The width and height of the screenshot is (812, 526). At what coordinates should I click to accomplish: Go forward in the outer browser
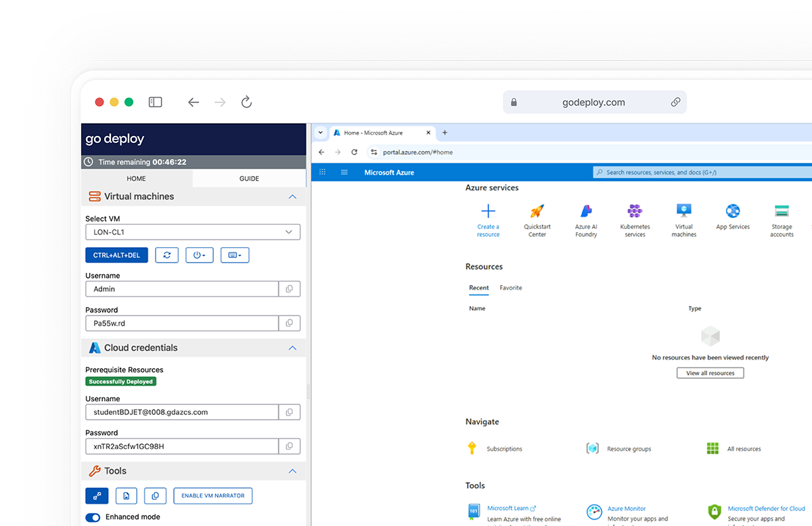tap(220, 102)
